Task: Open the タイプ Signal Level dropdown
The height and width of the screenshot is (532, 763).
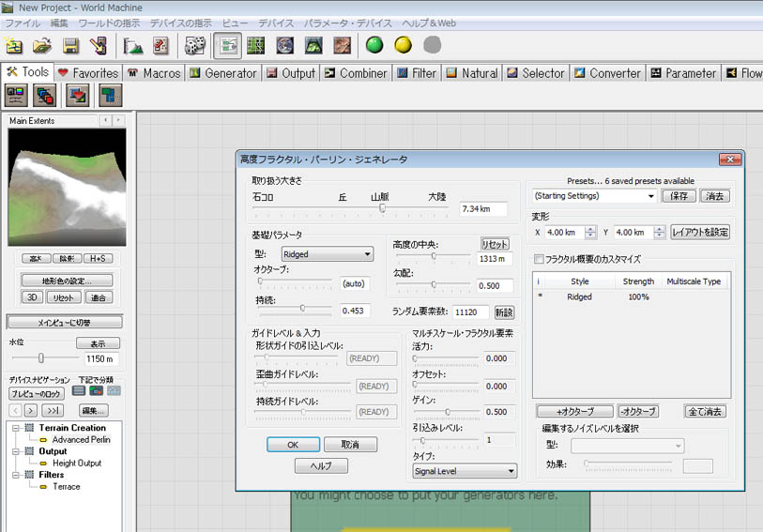Action: (x=465, y=471)
